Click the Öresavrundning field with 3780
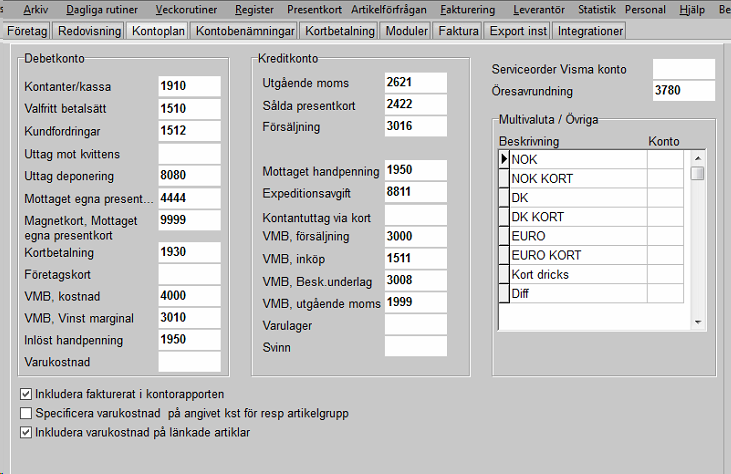Screen dimensions: 731x474 click(x=683, y=92)
